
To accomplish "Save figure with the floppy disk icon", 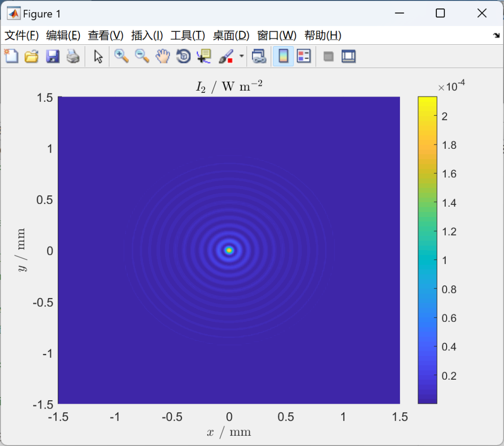I will click(x=52, y=56).
